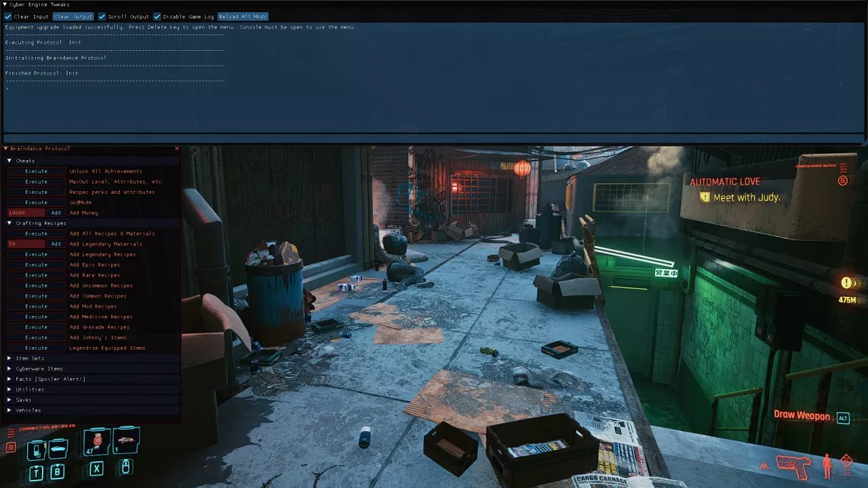Click the B key prompt icon
Image resolution: width=868 pixels, height=488 pixels.
(x=58, y=471)
